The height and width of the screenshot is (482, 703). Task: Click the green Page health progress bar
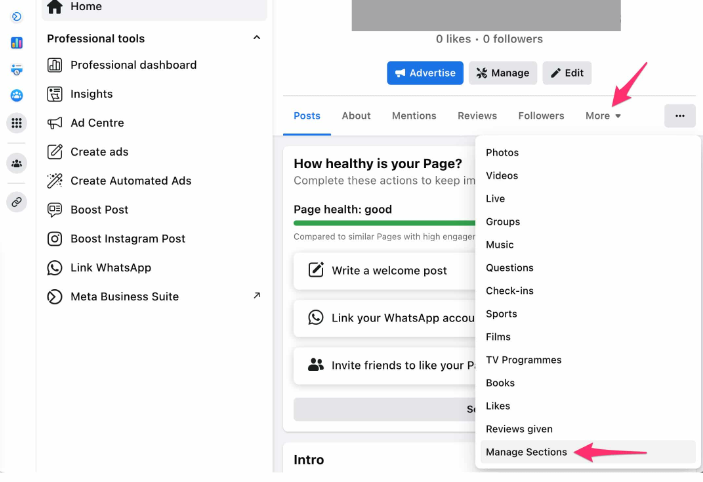[384, 223]
